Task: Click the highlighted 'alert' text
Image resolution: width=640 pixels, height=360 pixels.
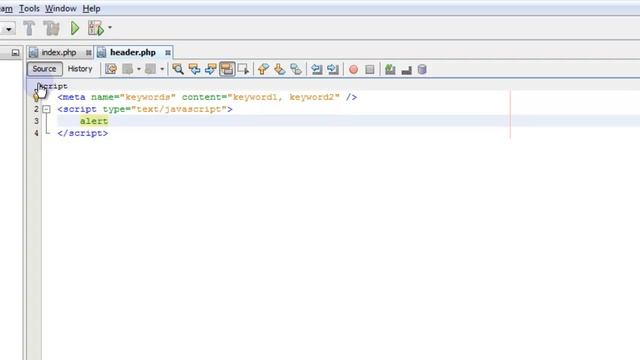Action: click(x=94, y=121)
